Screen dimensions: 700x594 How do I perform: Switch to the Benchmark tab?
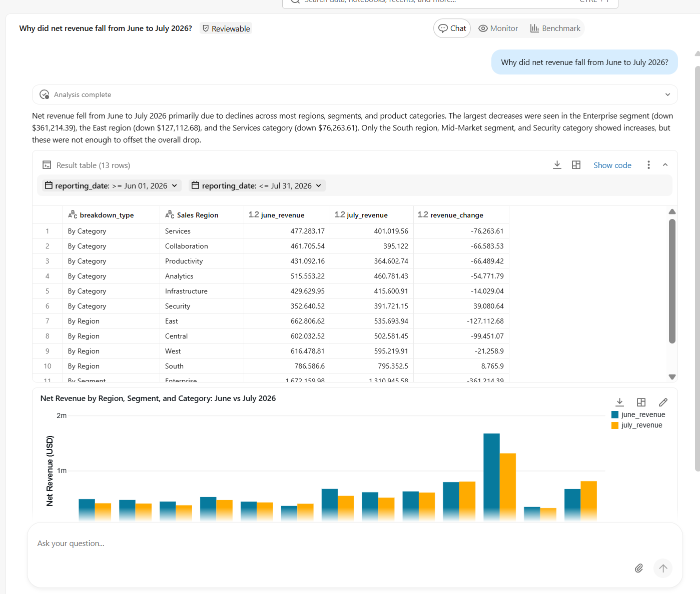tap(555, 28)
